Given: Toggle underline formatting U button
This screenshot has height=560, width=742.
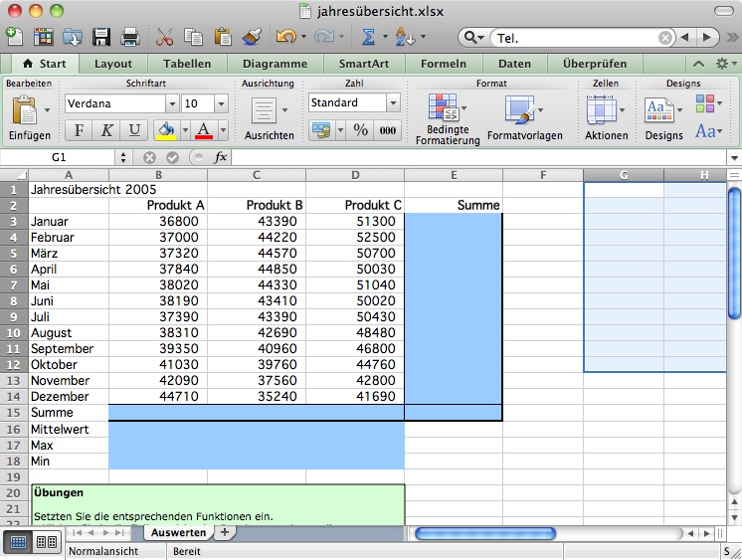Looking at the screenshot, I should (134, 131).
